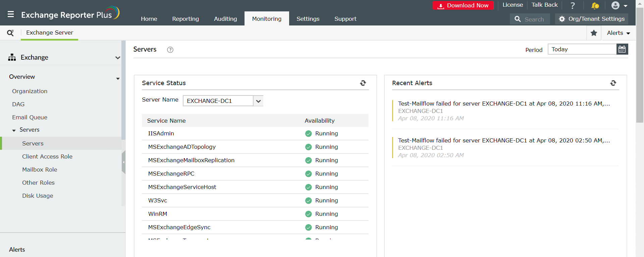Open the Server Name dropdown
The width and height of the screenshot is (644, 257).
pyautogui.click(x=258, y=101)
